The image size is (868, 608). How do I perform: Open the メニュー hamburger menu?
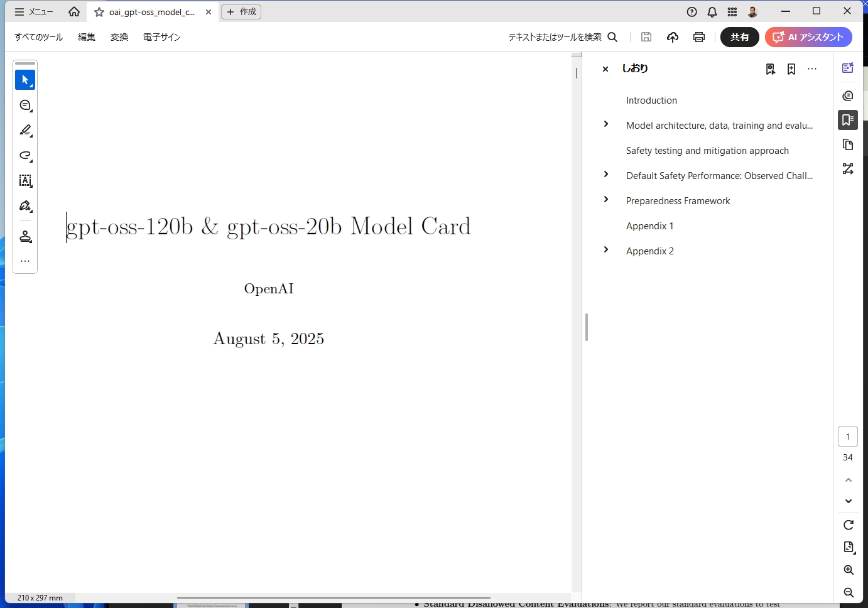(34, 12)
